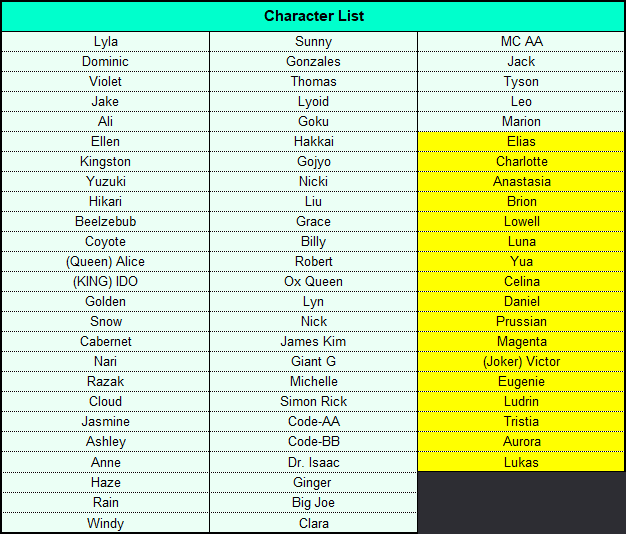
Task: Click the yellow Elias cell
Action: click(x=521, y=141)
